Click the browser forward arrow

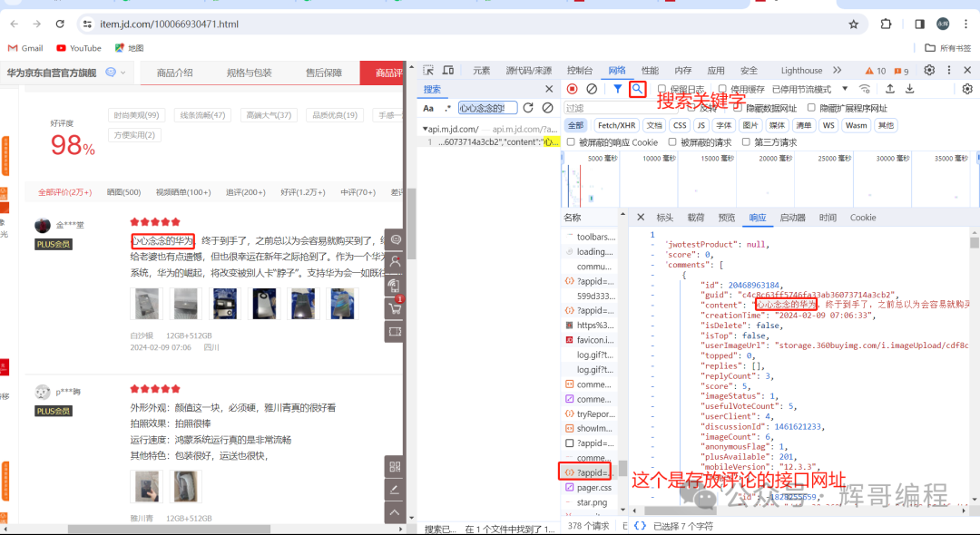[x=37, y=24]
